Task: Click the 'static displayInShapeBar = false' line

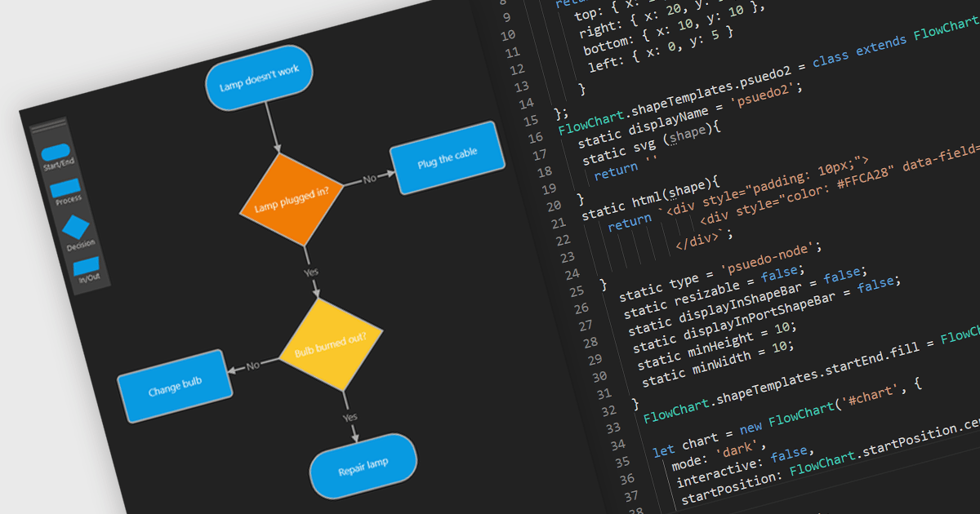Action: click(x=748, y=301)
